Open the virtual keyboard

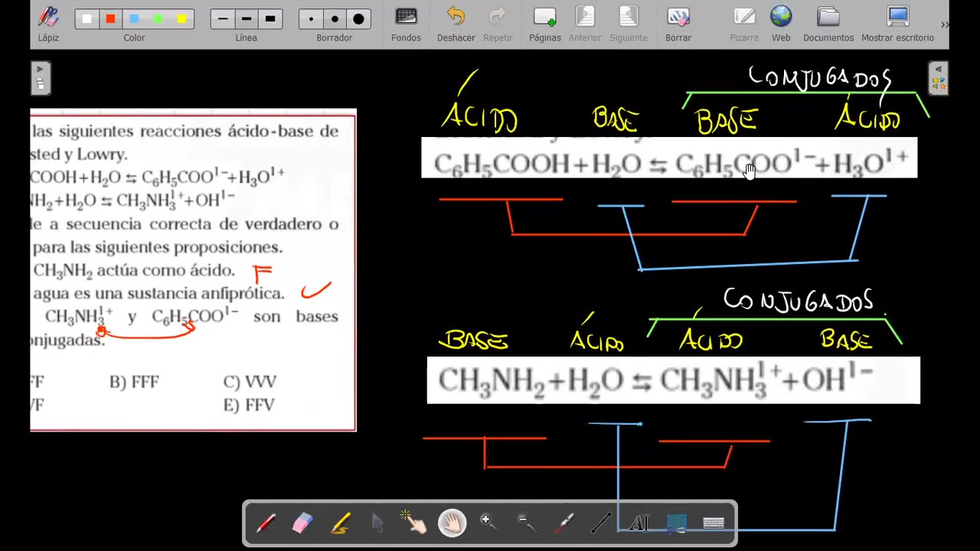pyautogui.click(x=714, y=523)
